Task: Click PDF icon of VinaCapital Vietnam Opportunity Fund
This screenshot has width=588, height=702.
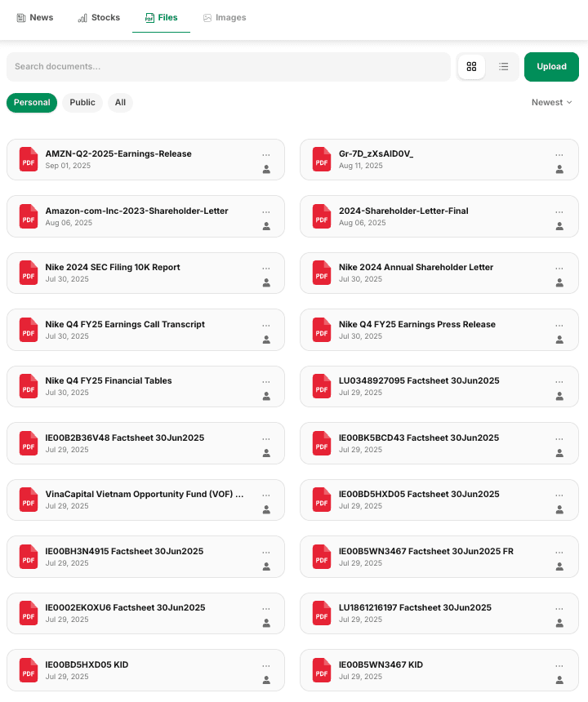Action: 29,500
